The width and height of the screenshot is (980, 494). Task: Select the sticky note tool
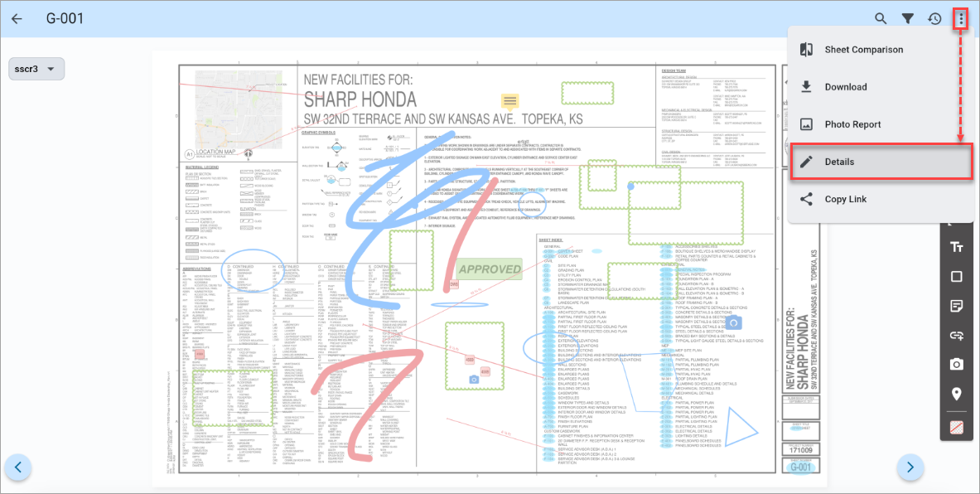tap(956, 306)
